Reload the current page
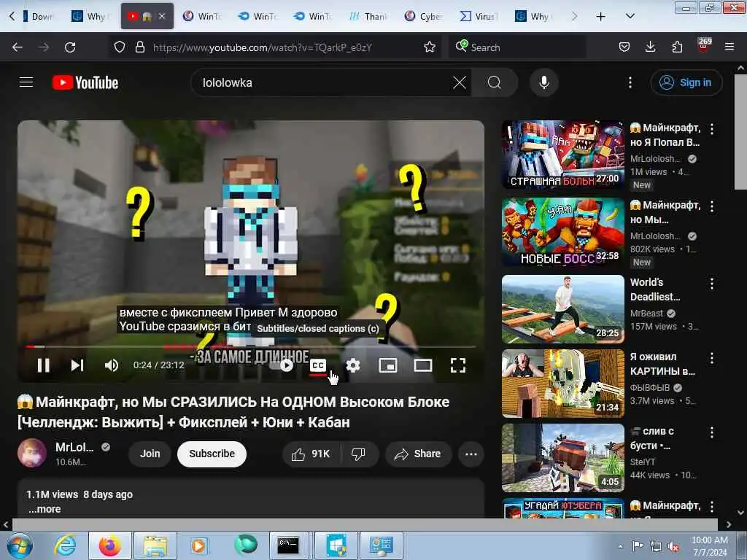The image size is (747, 560). (x=70, y=47)
